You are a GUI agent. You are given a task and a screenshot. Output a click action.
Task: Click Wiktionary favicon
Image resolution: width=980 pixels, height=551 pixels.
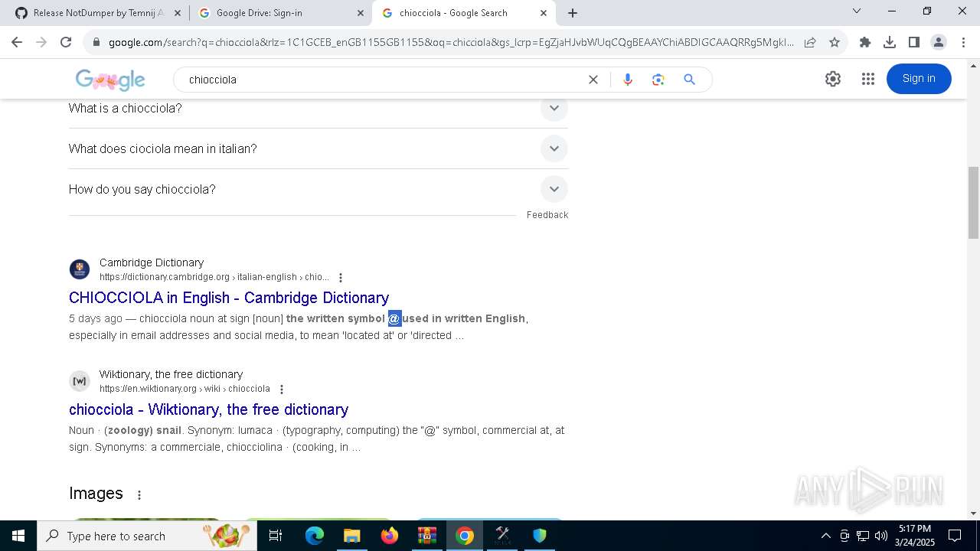80,381
